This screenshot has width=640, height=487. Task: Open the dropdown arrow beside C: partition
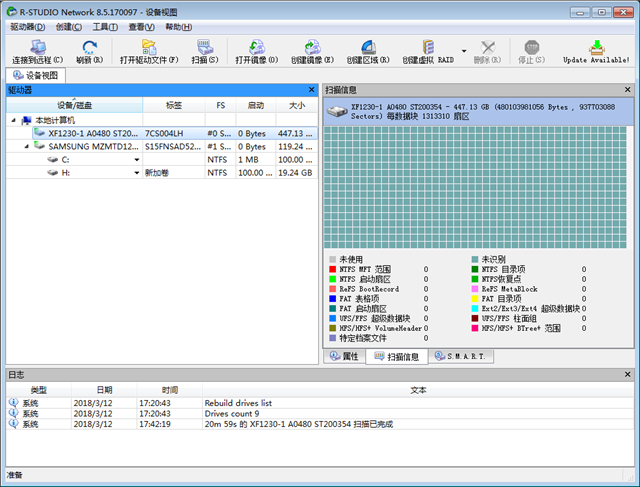[x=137, y=160]
